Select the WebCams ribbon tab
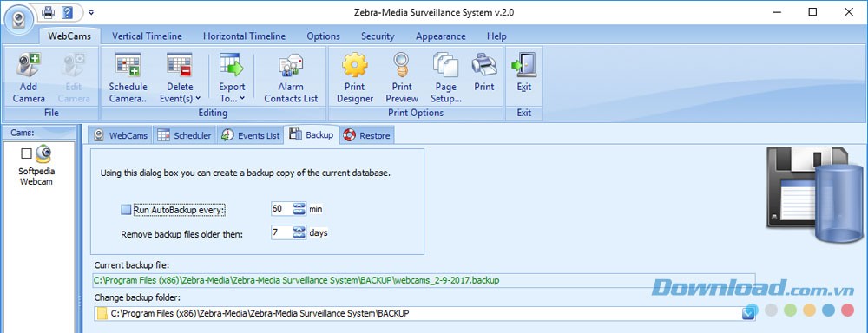The image size is (868, 333). (69, 36)
